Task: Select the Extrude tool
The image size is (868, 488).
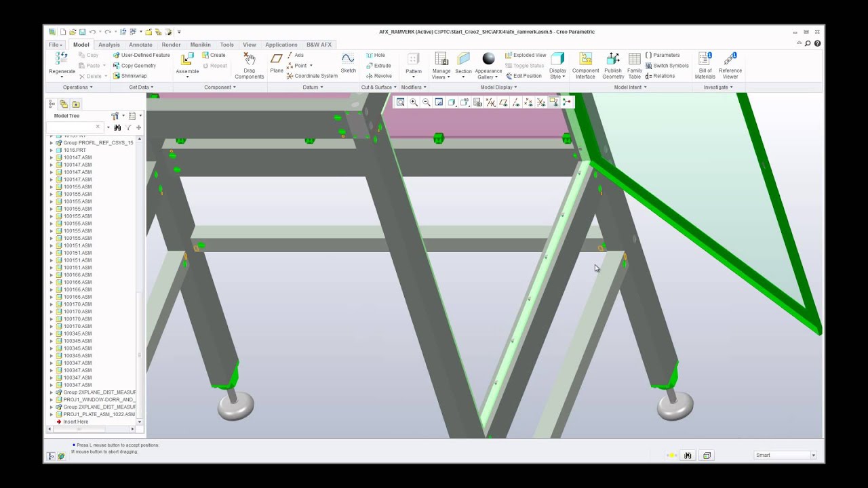Action: 378,66
